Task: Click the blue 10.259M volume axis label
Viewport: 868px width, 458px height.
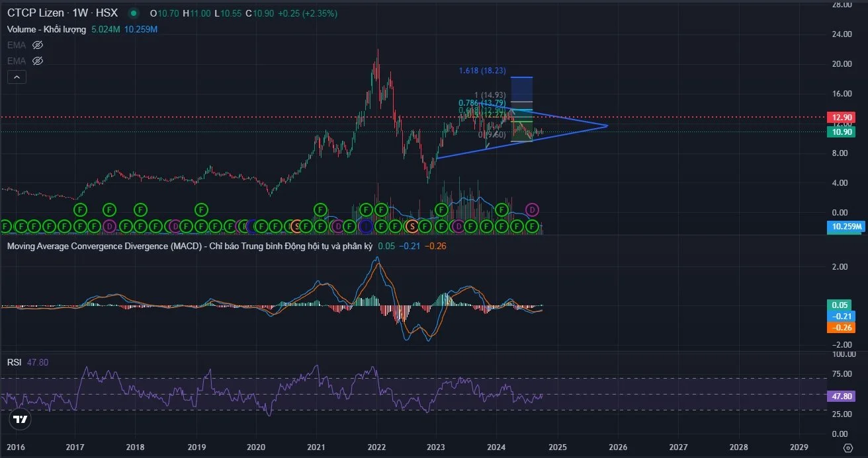Action: [846, 227]
